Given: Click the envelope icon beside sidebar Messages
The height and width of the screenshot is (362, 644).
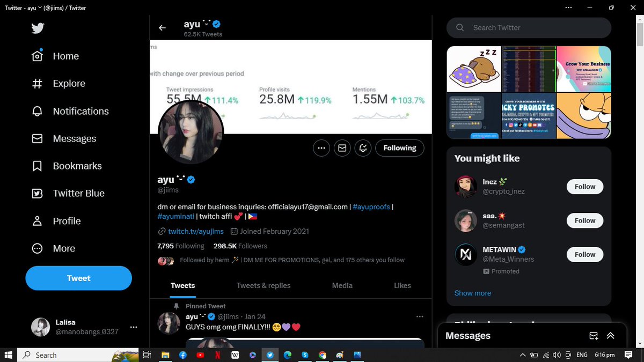Looking at the screenshot, I should pyautogui.click(x=37, y=138).
